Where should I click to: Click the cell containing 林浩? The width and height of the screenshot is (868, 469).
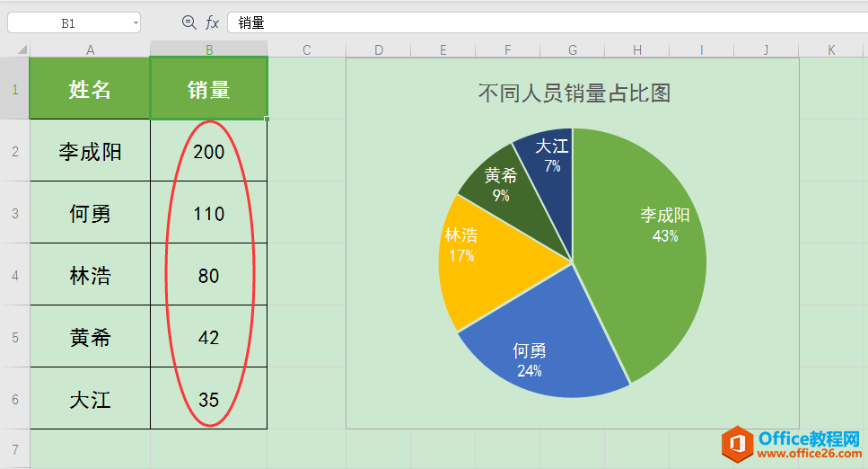pyautogui.click(x=90, y=275)
